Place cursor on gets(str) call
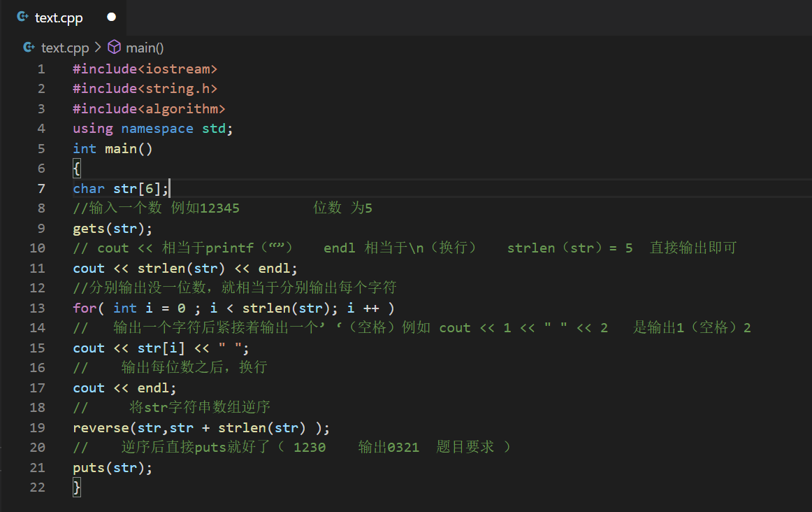This screenshot has height=512, width=812. (112, 229)
